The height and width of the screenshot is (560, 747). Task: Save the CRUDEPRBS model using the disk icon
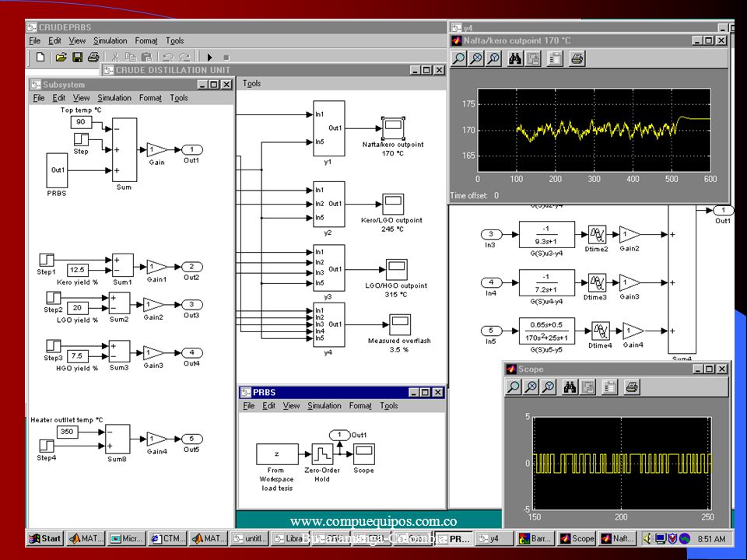tap(77, 57)
